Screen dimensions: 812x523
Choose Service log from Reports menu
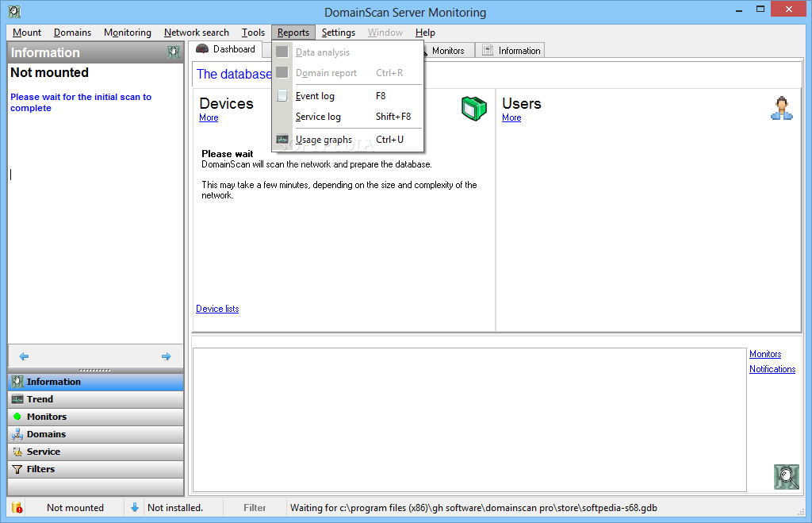[x=347, y=117]
